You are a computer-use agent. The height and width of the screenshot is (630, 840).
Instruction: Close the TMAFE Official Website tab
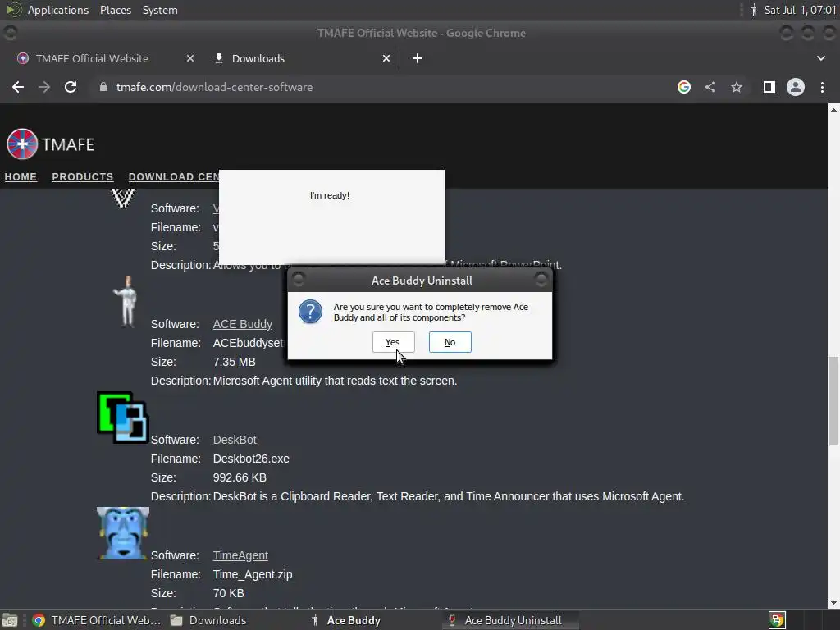tap(190, 58)
